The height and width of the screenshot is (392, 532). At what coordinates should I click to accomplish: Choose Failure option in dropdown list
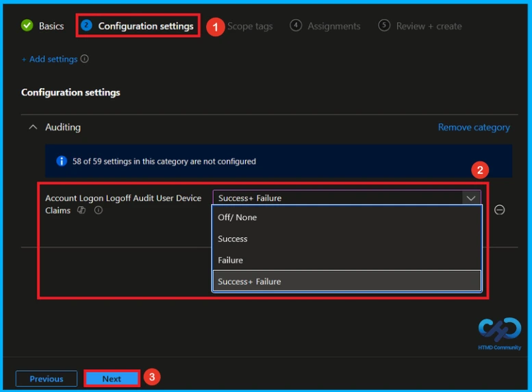click(346, 260)
